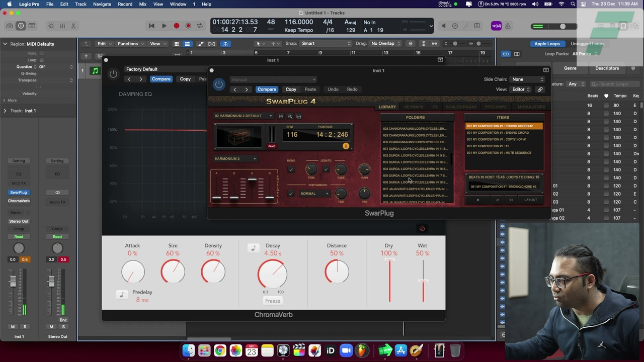
Task: Click the green instrument icon on track 1
Action: [95, 71]
